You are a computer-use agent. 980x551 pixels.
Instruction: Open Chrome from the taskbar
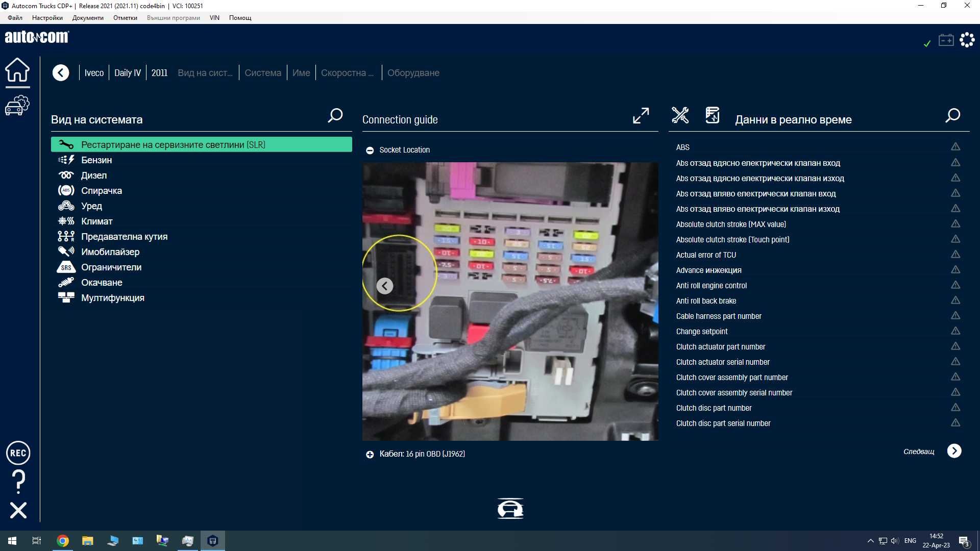pyautogui.click(x=63, y=541)
